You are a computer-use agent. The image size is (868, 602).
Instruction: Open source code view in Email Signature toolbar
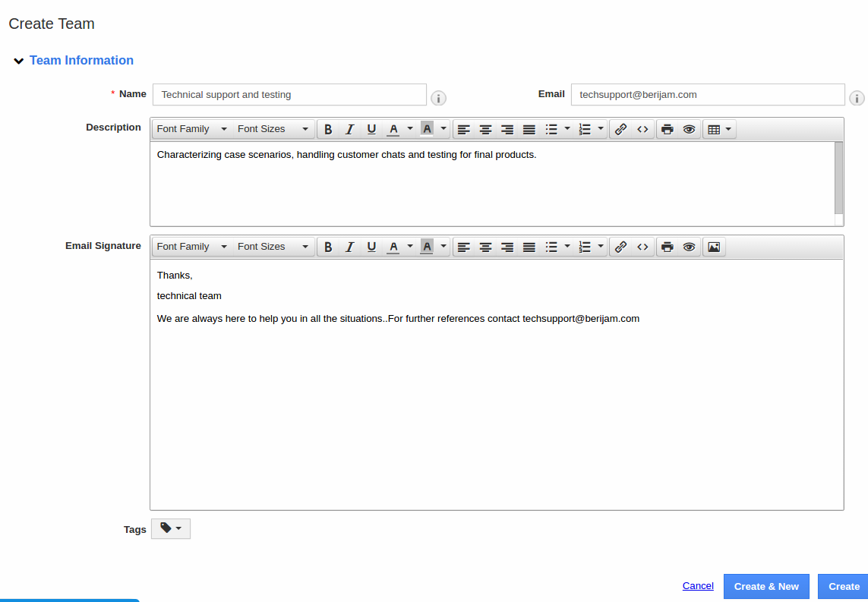pos(642,247)
